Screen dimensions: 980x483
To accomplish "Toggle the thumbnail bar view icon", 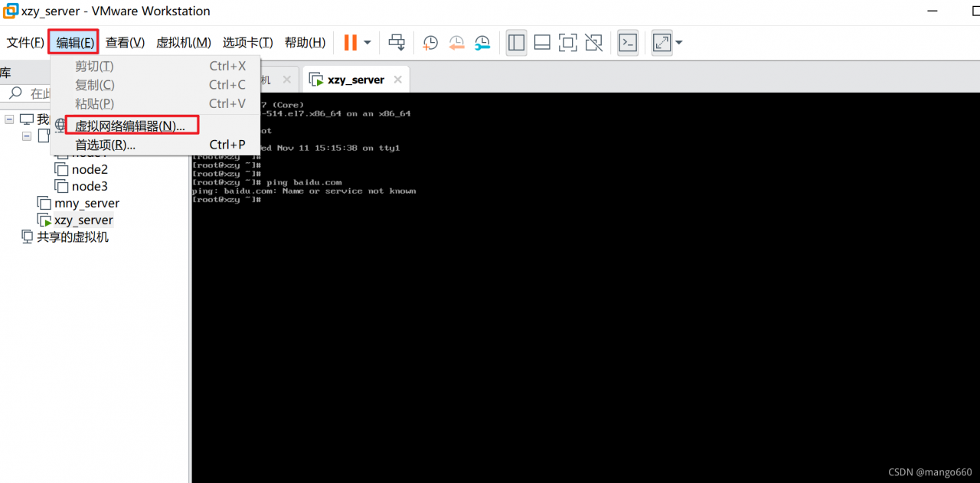I will [542, 43].
